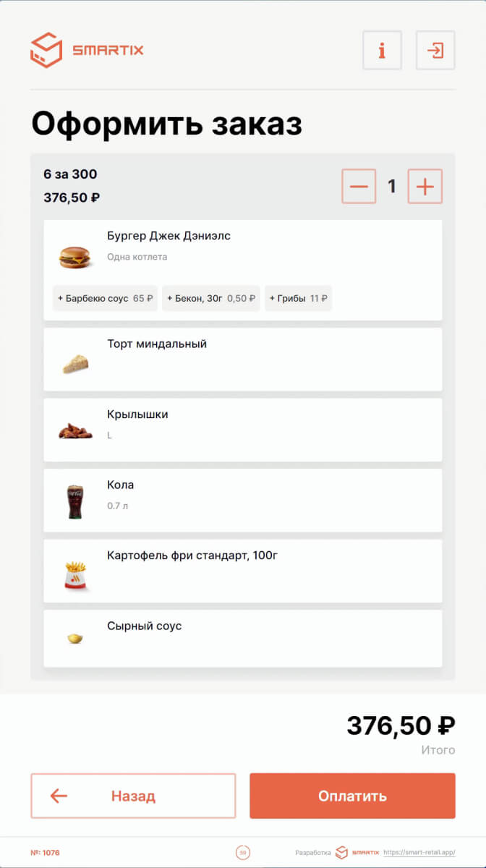Viewport: 486px width, 868px height.
Task: Click the Smartix logo in header
Action: point(87,50)
